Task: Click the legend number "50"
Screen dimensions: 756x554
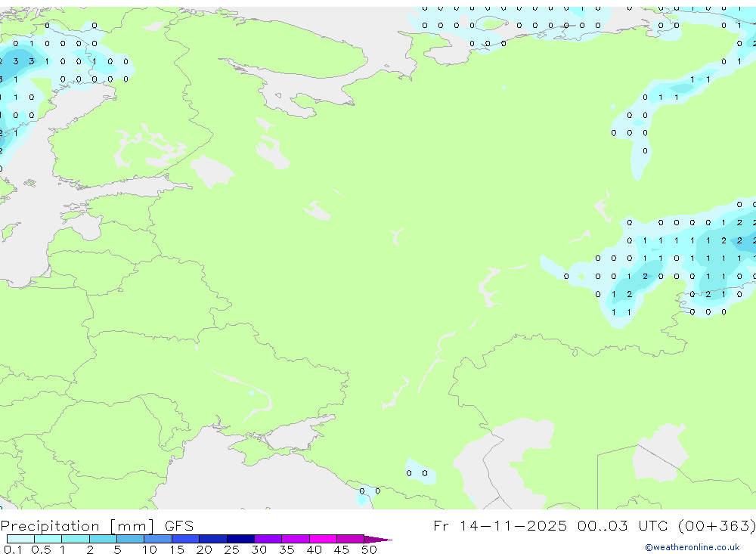Action: click(369, 549)
